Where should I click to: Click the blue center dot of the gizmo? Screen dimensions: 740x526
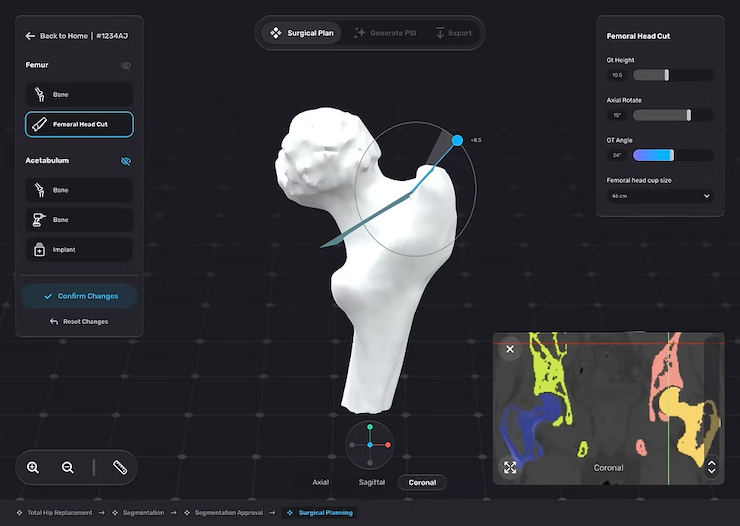coord(370,445)
